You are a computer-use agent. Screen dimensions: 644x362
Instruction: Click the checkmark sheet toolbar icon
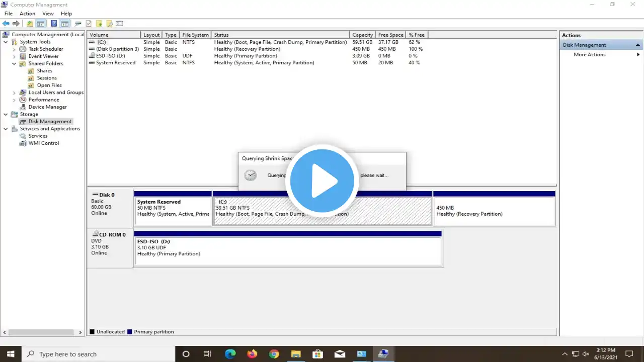(89, 24)
